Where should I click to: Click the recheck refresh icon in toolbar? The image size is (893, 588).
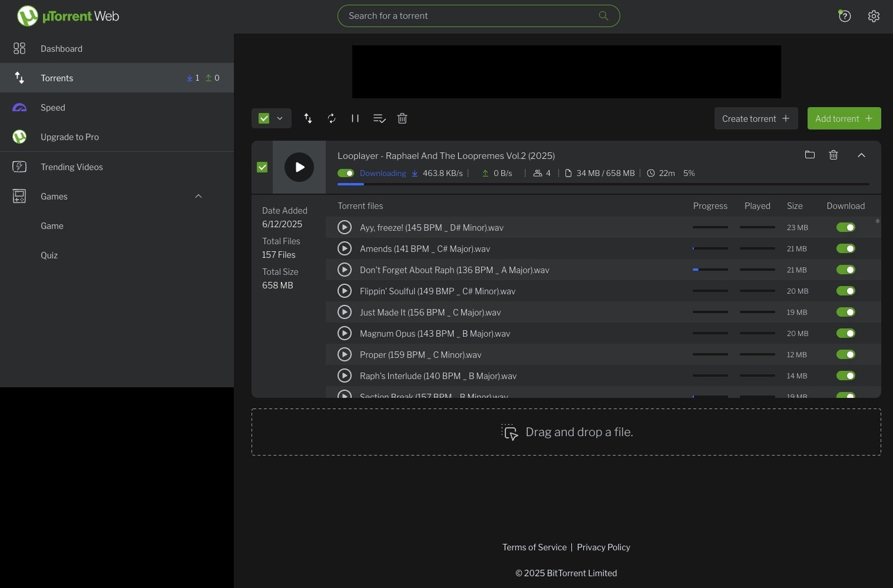coord(332,118)
